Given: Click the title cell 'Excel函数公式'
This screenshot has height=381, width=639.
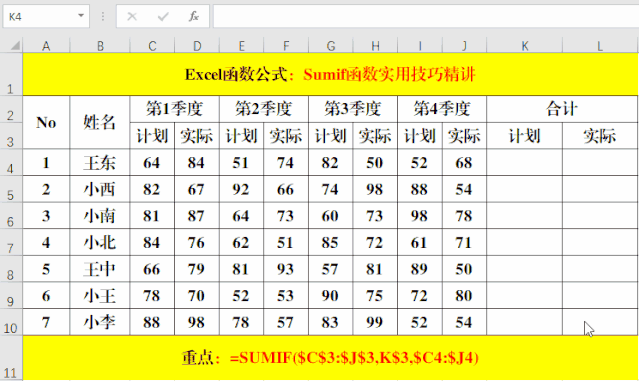Looking at the screenshot, I should click(x=331, y=74).
